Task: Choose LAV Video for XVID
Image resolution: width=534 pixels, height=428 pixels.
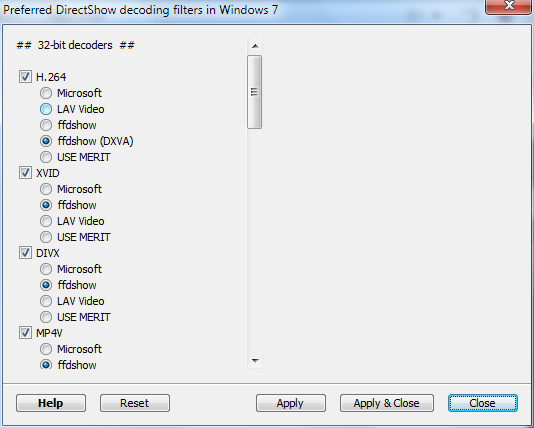Action: click(46, 221)
